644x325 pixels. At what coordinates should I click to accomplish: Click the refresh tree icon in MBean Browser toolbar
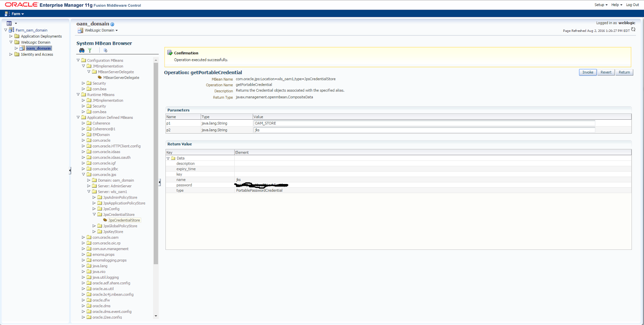click(105, 50)
